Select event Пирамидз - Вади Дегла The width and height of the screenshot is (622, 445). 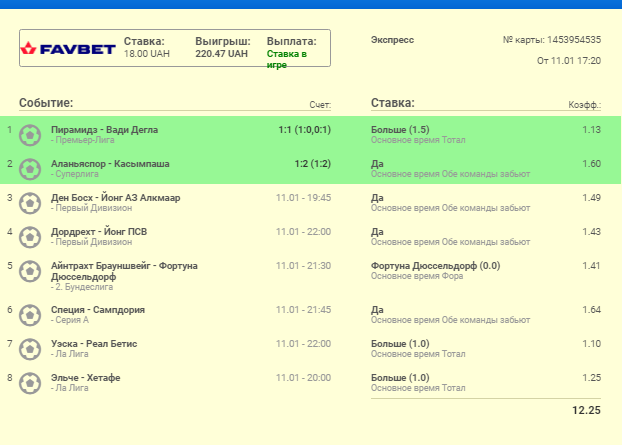(104, 130)
